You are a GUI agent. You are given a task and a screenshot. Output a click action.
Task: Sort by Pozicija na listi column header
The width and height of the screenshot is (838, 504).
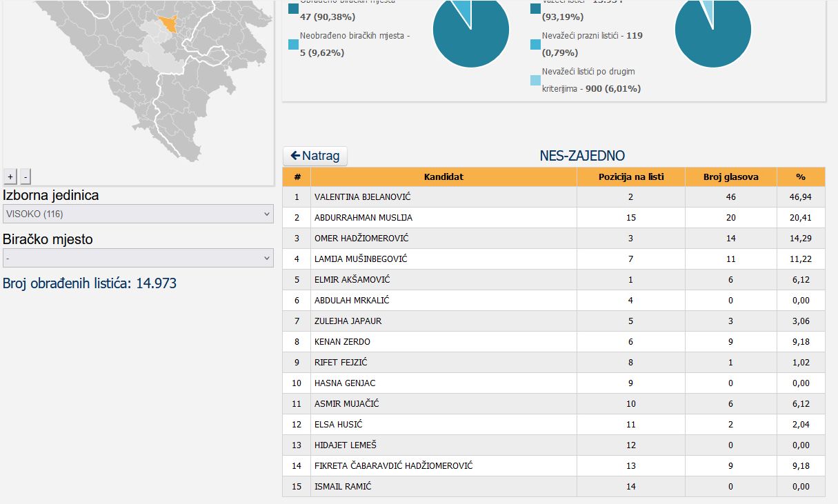point(631,177)
